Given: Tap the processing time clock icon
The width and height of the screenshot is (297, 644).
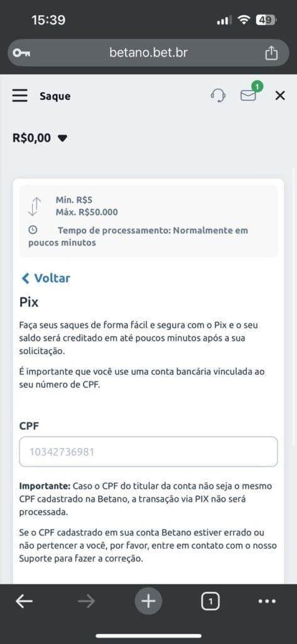Looking at the screenshot, I should [33, 230].
